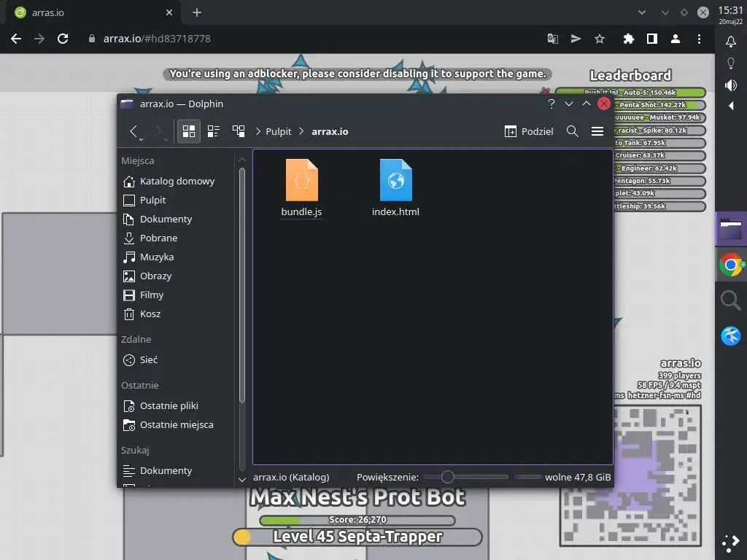747x560 pixels.
Task: Open Dolphin hamburger menu
Action: 597,131
